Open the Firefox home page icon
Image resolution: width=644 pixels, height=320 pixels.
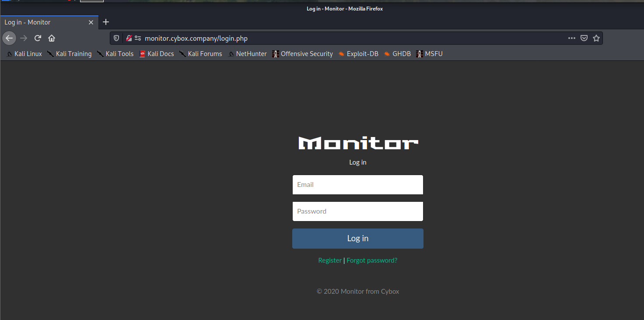pyautogui.click(x=52, y=38)
